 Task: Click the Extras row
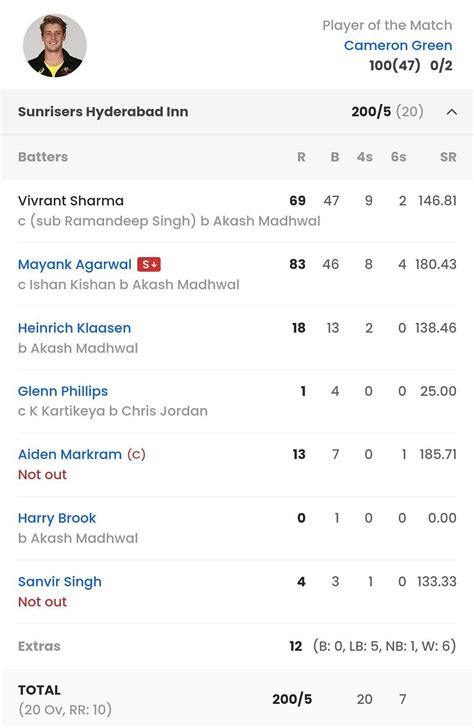click(x=237, y=646)
